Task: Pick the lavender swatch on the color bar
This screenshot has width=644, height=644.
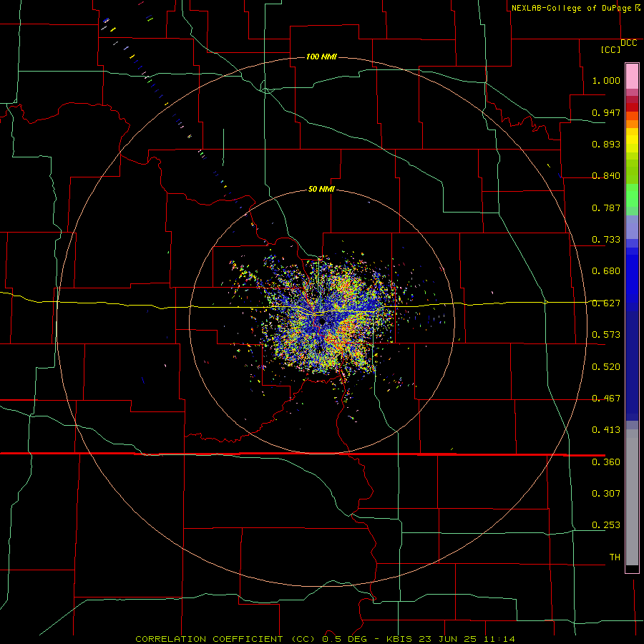Action: tap(632, 227)
